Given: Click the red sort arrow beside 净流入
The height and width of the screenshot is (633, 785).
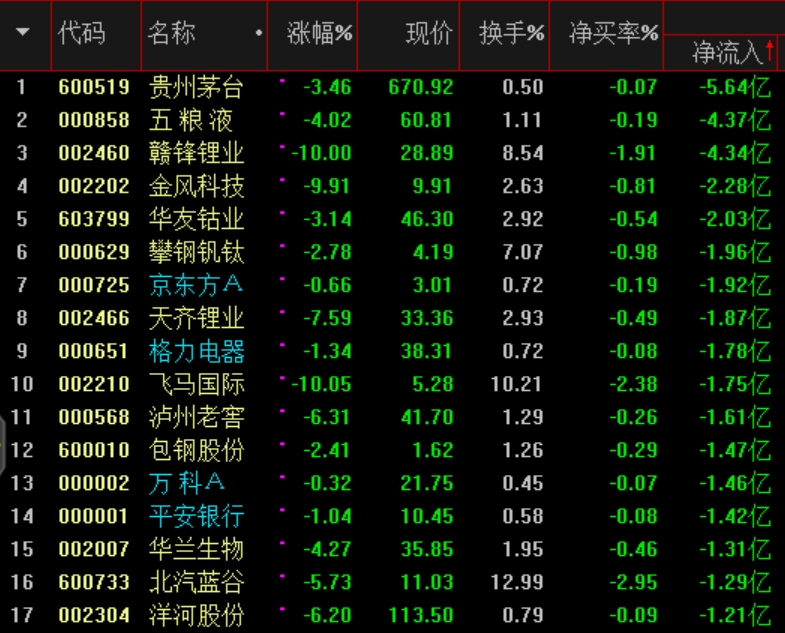Looking at the screenshot, I should 769,50.
